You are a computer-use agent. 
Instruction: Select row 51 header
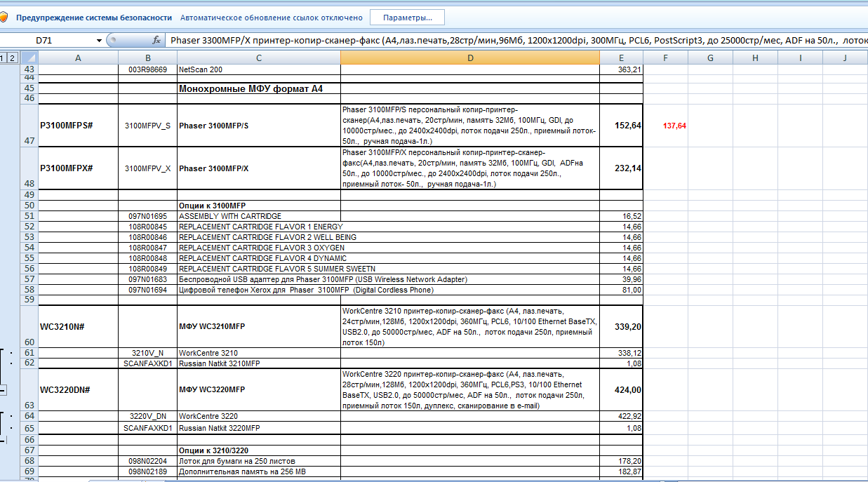[29, 216]
